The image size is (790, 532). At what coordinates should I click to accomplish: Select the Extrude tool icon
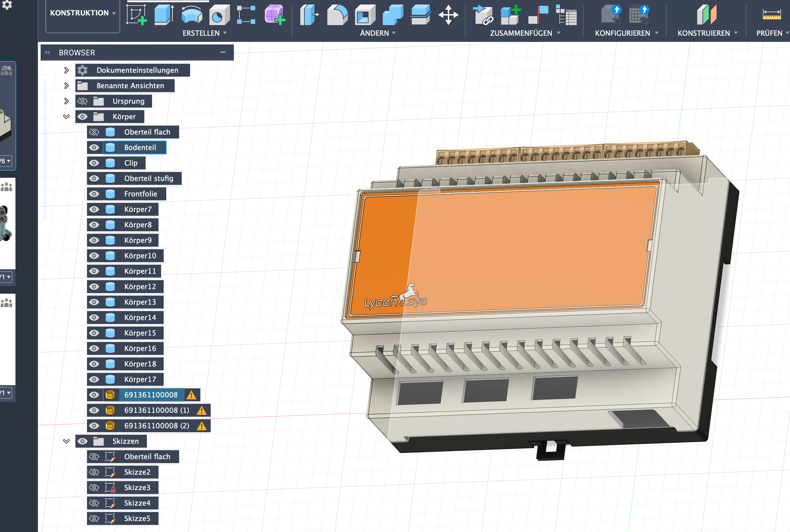164,14
